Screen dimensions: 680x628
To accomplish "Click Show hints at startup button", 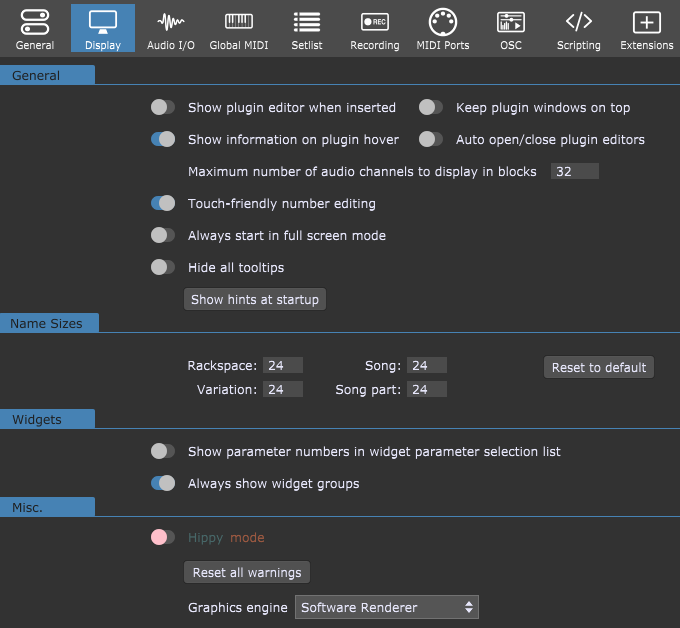I will click(x=255, y=299).
